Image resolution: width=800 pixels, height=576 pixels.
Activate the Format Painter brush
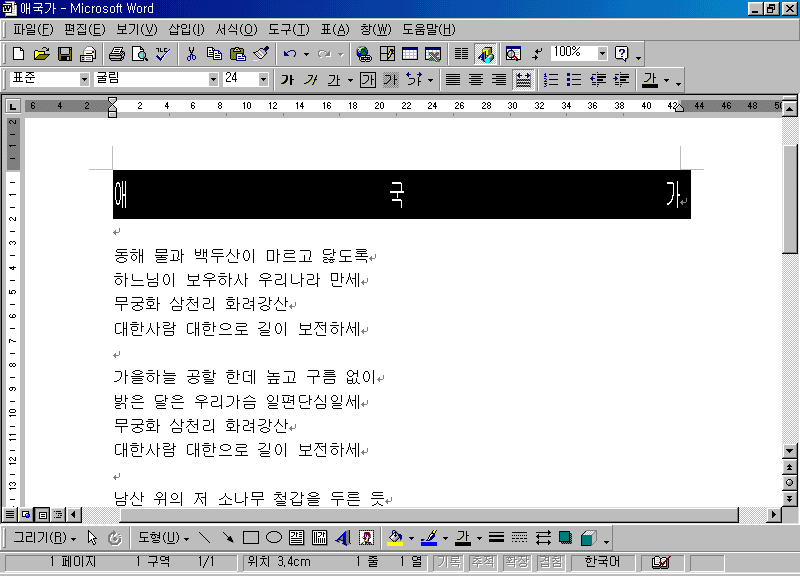[x=261, y=54]
